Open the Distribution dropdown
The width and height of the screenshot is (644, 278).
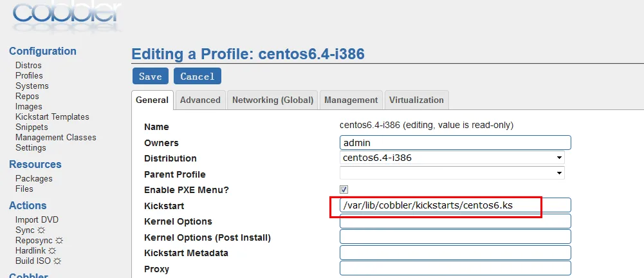tap(452, 157)
